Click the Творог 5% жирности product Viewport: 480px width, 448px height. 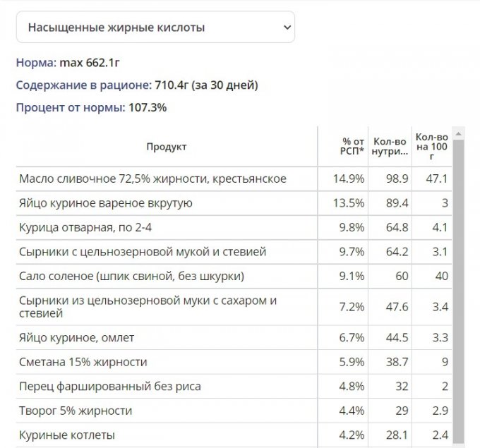tap(76, 411)
